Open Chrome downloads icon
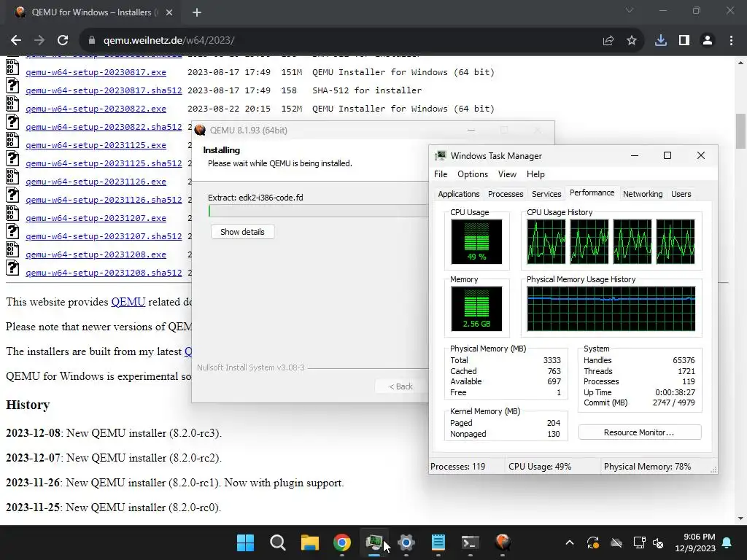Screen dimensions: 747x560 pyautogui.click(x=661, y=41)
